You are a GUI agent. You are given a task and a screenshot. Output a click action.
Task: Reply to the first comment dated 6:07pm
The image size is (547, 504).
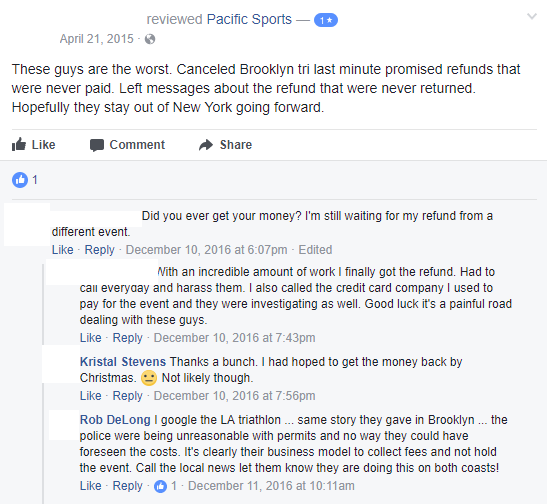99,250
